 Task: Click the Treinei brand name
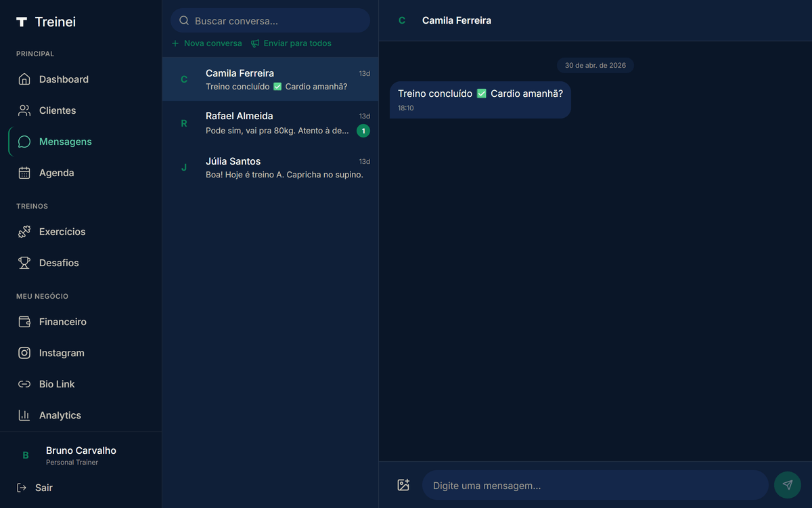55,22
